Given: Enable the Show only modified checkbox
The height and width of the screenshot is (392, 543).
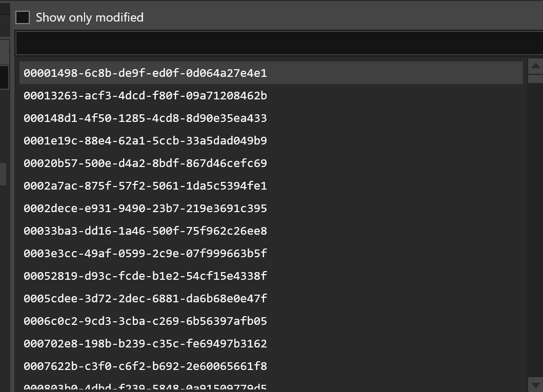Looking at the screenshot, I should pyautogui.click(x=23, y=17).
